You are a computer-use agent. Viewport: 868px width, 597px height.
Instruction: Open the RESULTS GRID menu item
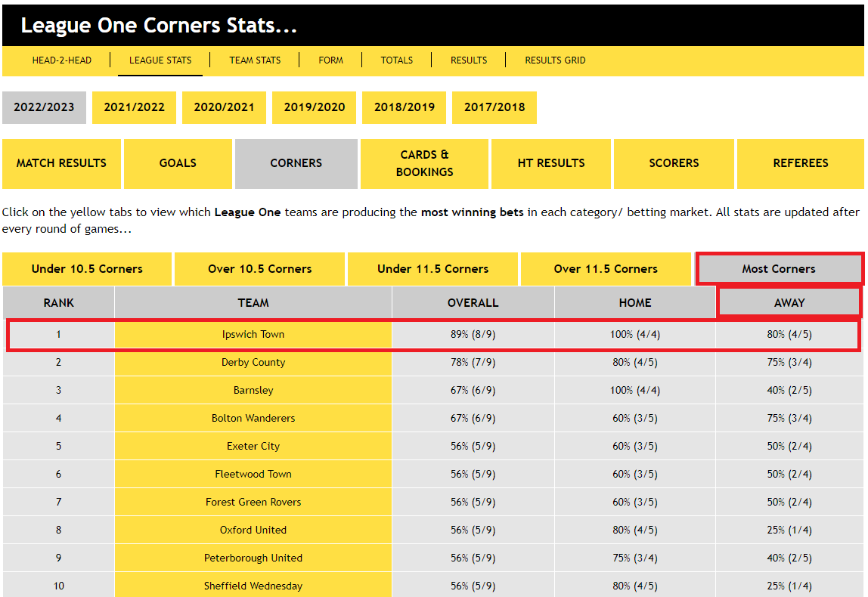pyautogui.click(x=555, y=60)
